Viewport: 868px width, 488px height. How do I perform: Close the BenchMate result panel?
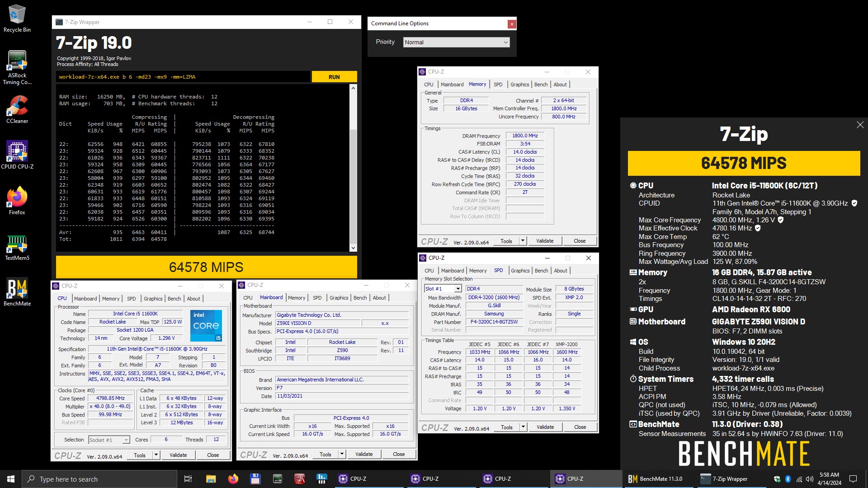click(x=860, y=125)
